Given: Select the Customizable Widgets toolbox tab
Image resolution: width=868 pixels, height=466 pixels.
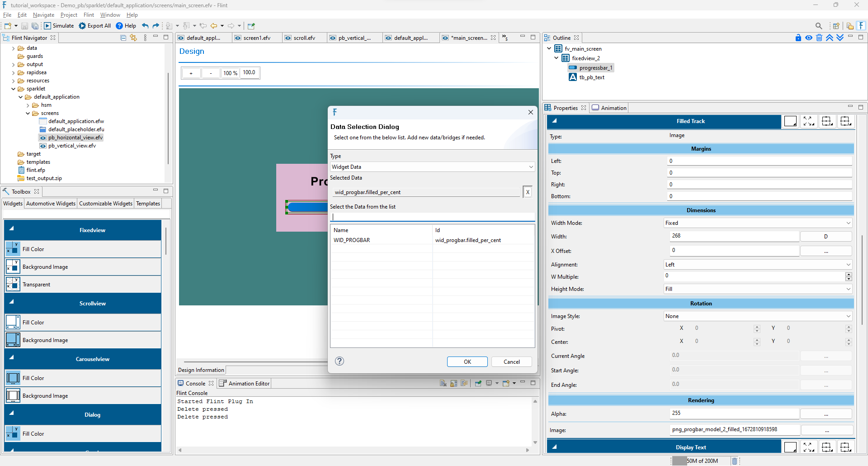Looking at the screenshot, I should pos(106,204).
